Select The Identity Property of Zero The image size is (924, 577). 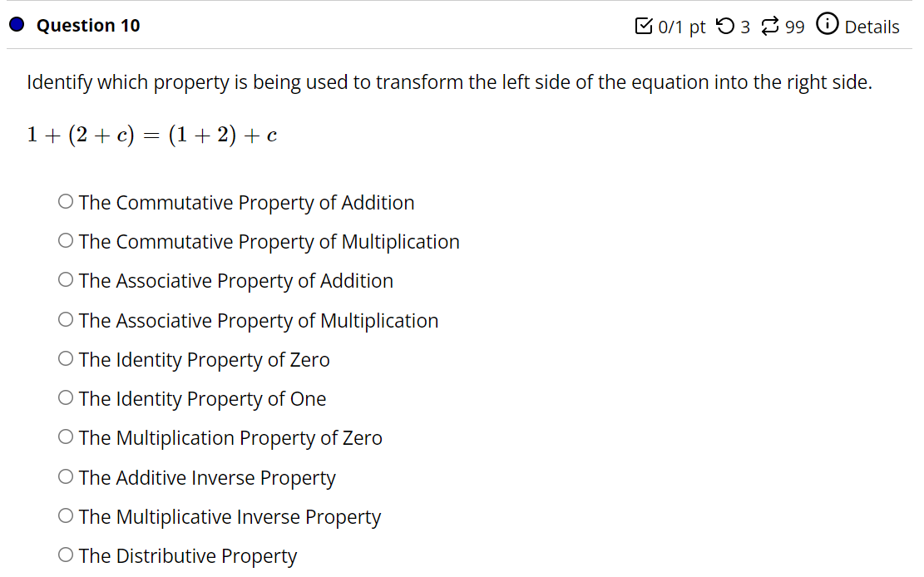(66, 358)
